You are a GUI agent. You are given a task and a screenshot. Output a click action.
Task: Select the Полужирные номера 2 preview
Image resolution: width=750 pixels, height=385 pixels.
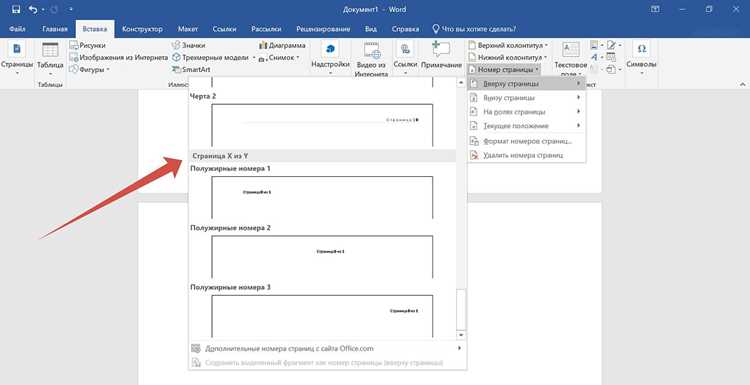[322, 256]
